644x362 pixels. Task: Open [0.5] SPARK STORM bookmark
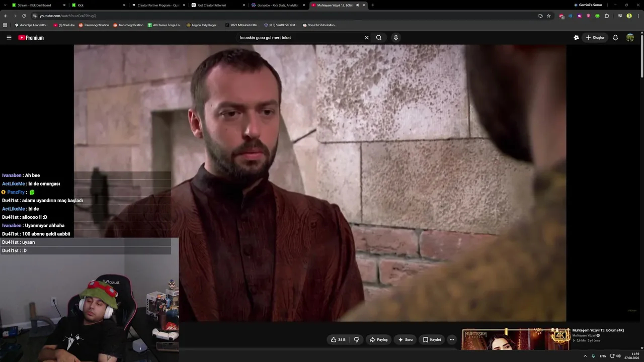click(x=281, y=25)
